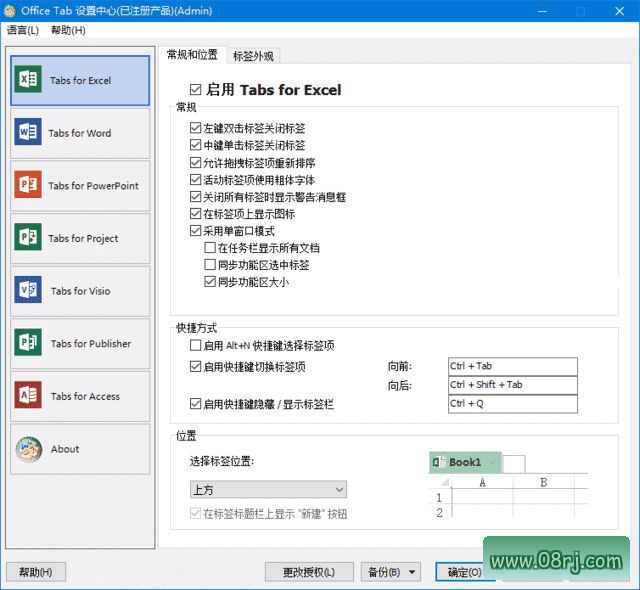The height and width of the screenshot is (590, 640).
Task: Toggle 中键单击标签关闭标签 checkbox
Action: tap(196, 145)
